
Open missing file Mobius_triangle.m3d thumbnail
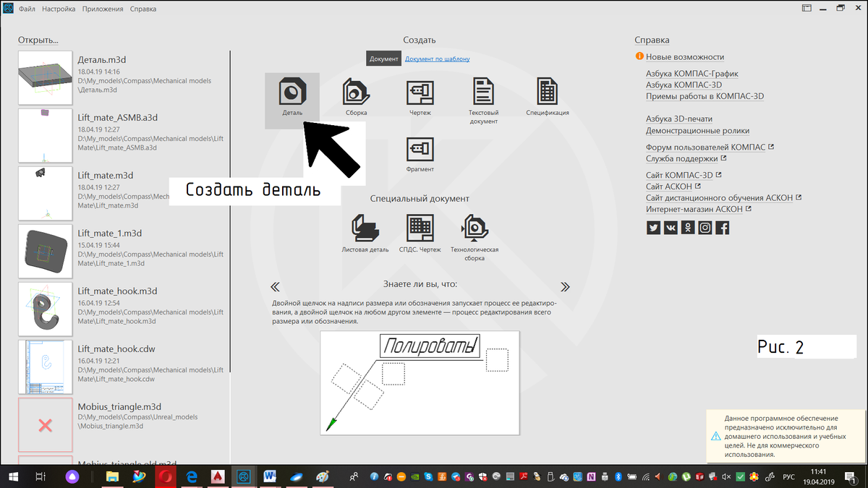(x=45, y=424)
